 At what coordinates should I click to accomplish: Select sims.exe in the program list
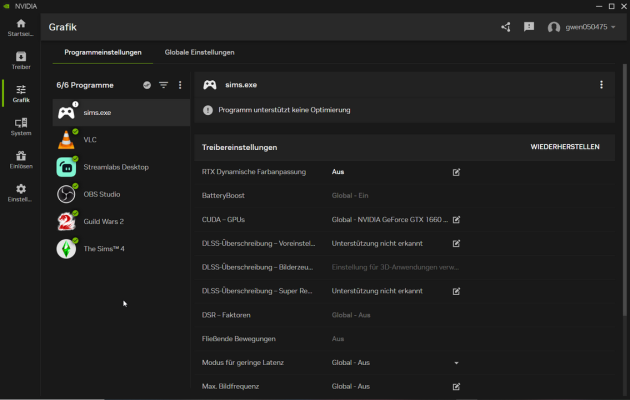pos(121,112)
